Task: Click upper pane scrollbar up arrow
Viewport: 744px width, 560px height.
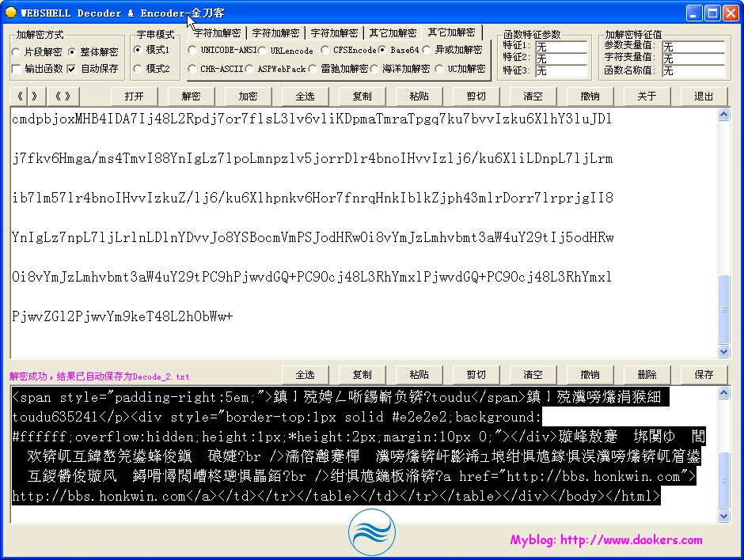Action: [x=723, y=114]
